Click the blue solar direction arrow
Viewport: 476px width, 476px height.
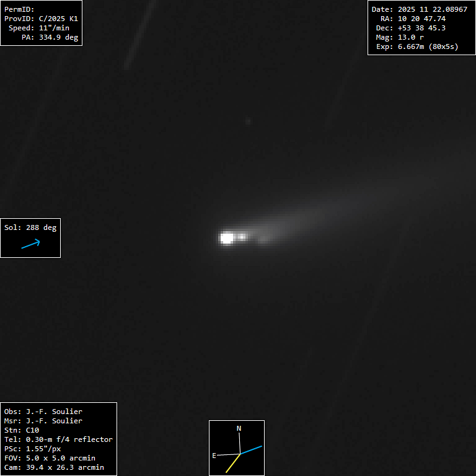[30, 244]
